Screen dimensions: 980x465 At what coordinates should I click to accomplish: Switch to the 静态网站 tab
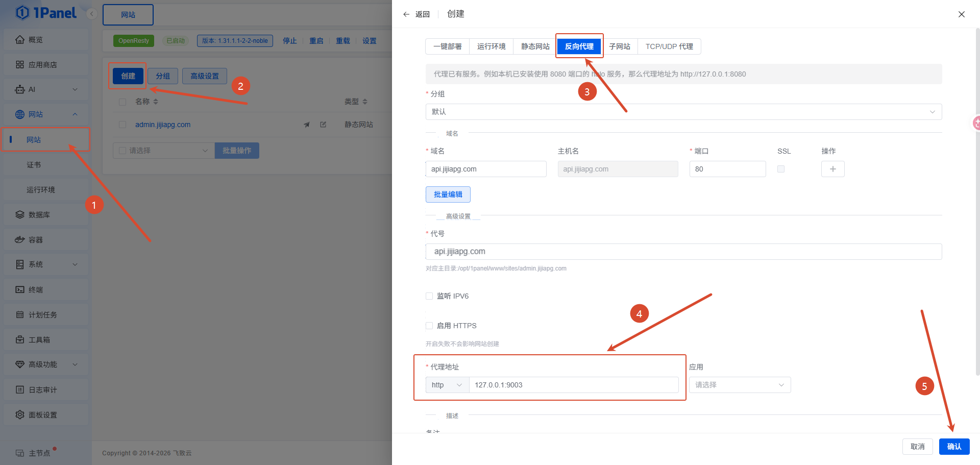tap(535, 46)
